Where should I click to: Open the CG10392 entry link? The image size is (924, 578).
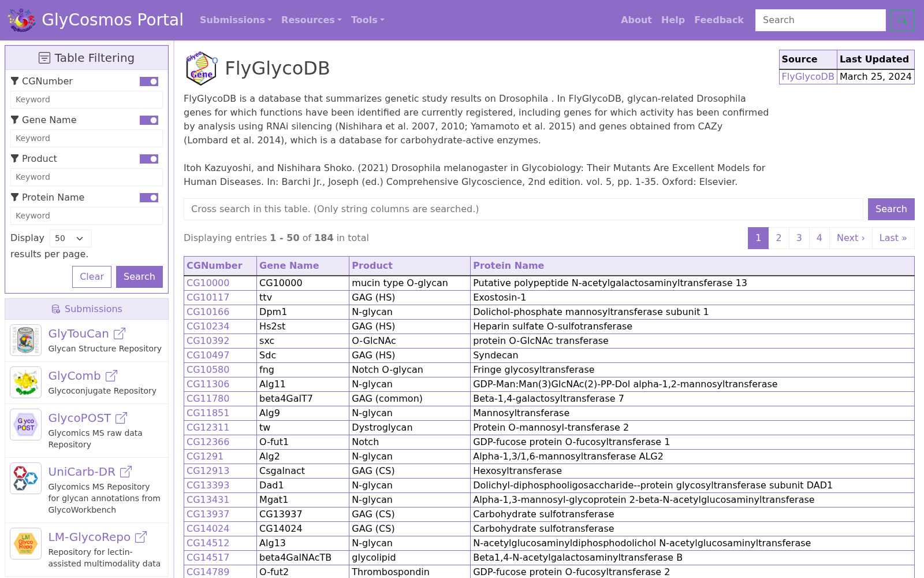pos(208,341)
